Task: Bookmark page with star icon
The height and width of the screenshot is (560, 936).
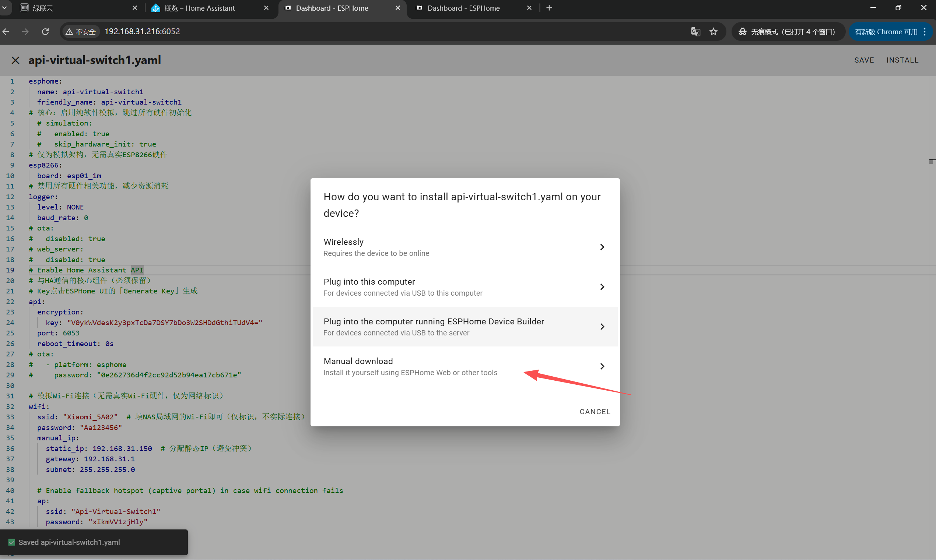Action: [x=713, y=32]
